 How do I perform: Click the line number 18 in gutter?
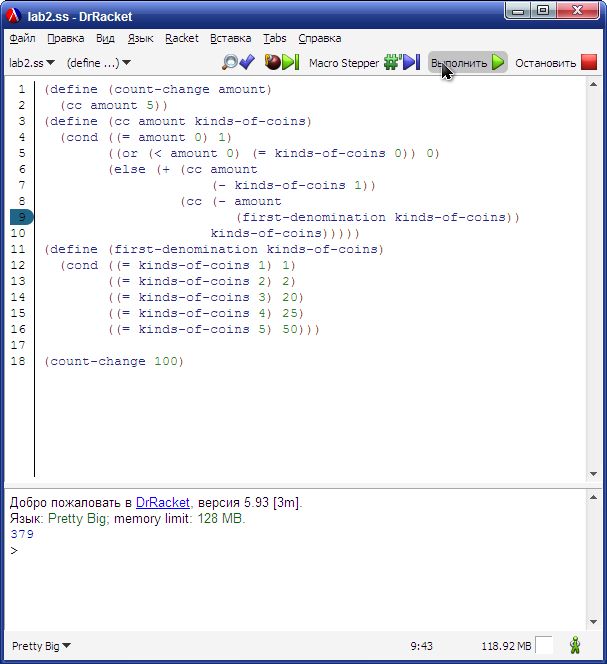tap(18, 361)
